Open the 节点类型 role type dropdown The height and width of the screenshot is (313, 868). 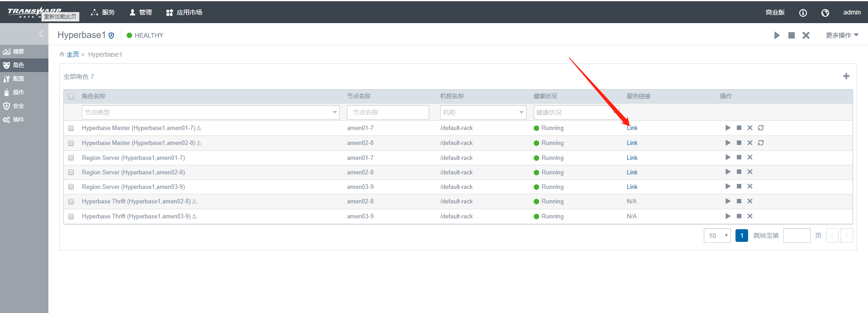click(210, 112)
